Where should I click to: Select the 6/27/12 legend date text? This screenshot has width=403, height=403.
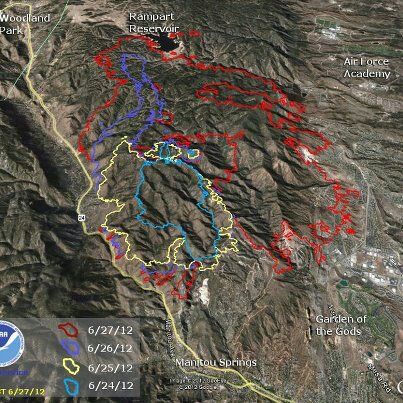click(x=110, y=330)
